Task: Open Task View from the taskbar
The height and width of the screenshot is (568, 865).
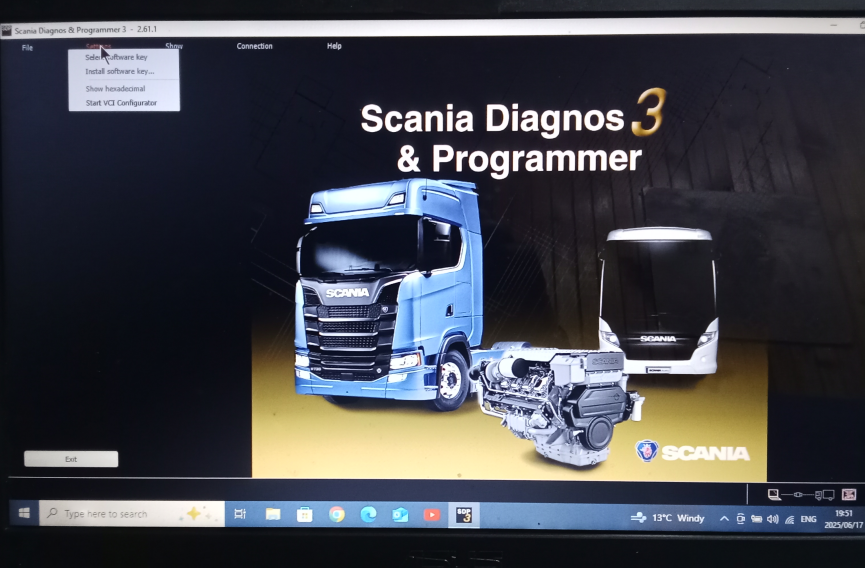Action: pos(240,514)
